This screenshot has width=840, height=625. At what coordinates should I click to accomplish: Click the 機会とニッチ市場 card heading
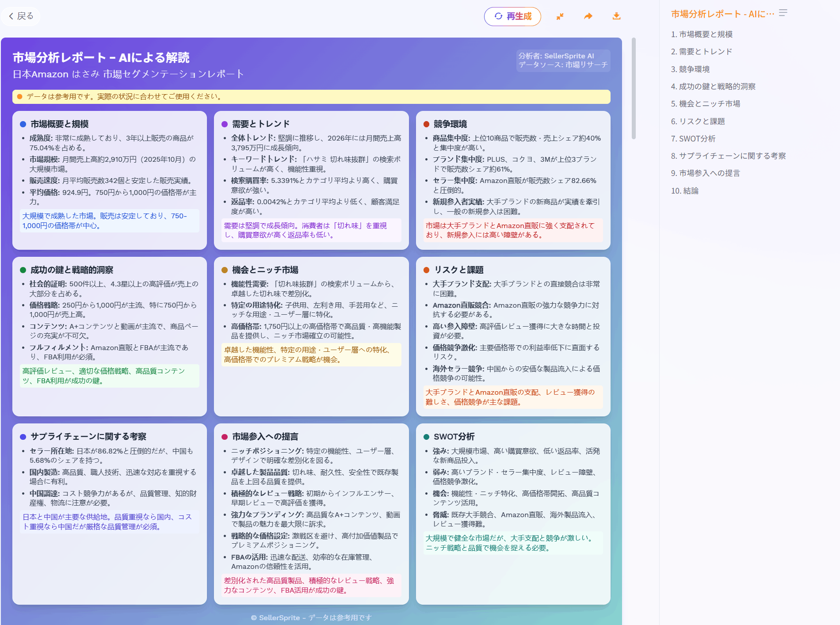(x=265, y=270)
